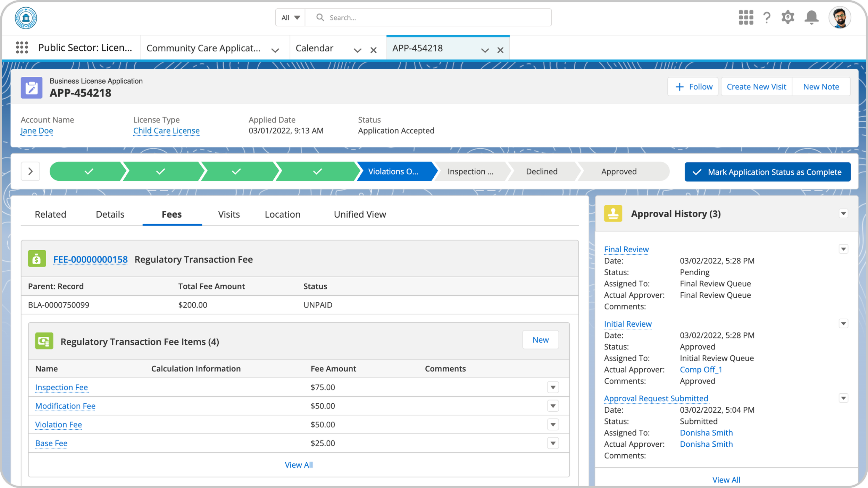Click the organization logo in the header
This screenshot has width=868, height=488.
tap(26, 18)
